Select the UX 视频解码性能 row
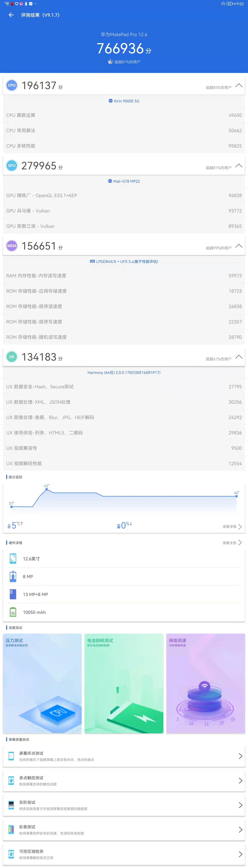 (124, 463)
